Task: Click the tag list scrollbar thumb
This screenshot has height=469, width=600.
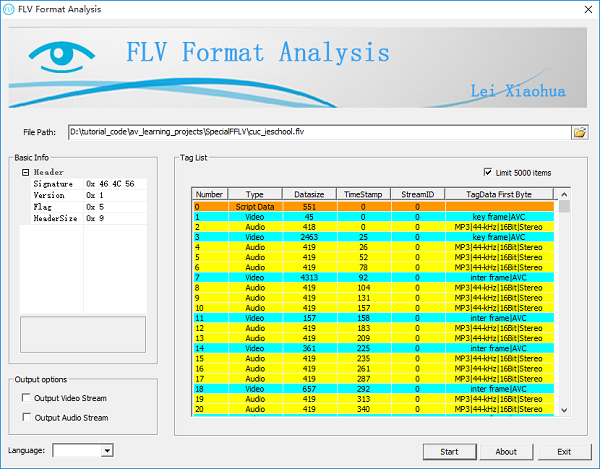Action: [564, 206]
